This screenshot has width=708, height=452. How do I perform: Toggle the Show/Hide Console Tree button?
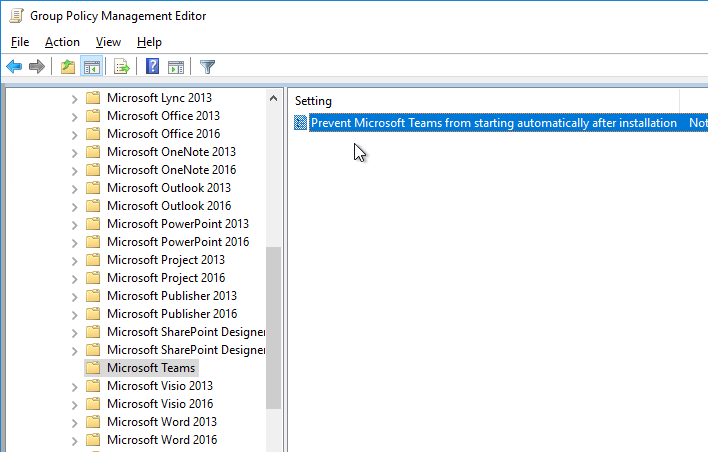92,67
